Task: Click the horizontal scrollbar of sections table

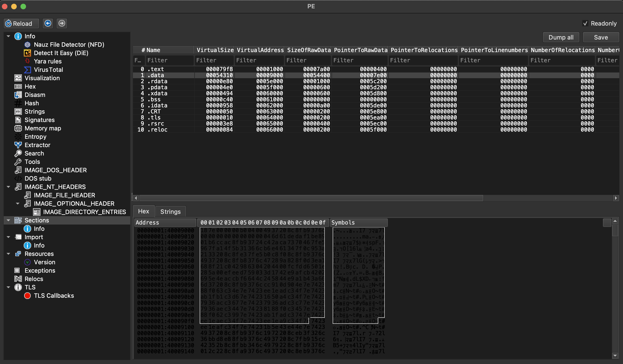Action: [x=311, y=198]
